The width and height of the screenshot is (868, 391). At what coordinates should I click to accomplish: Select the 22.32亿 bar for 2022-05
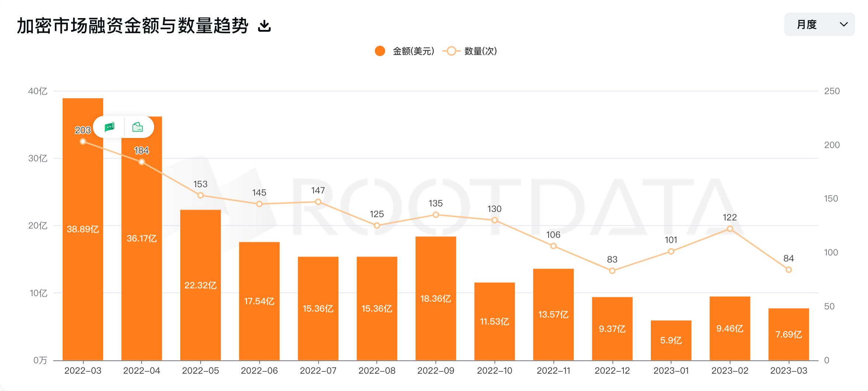point(201,285)
